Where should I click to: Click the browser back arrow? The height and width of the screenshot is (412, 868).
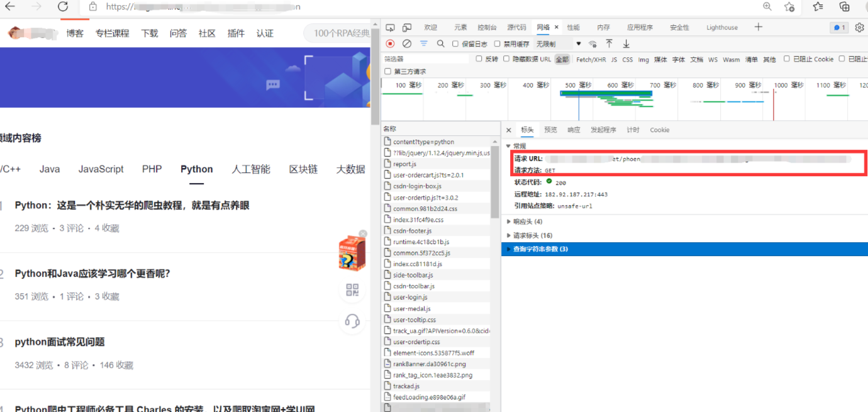(x=10, y=6)
